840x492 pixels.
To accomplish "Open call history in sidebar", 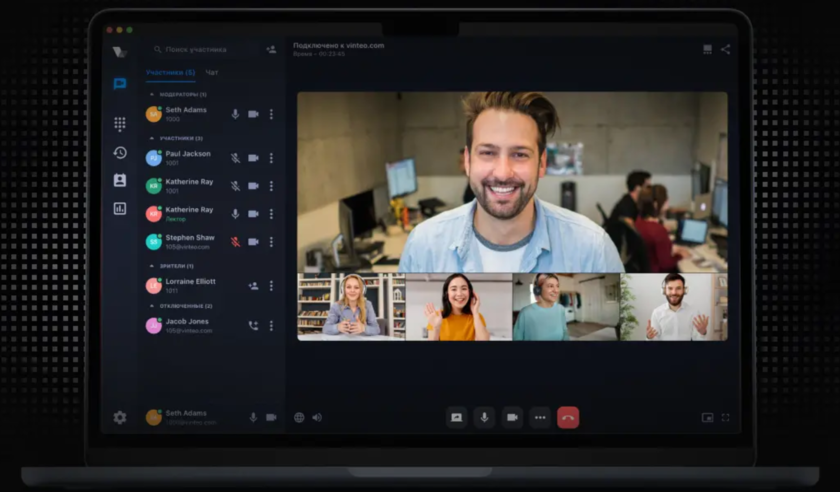I will tap(120, 153).
